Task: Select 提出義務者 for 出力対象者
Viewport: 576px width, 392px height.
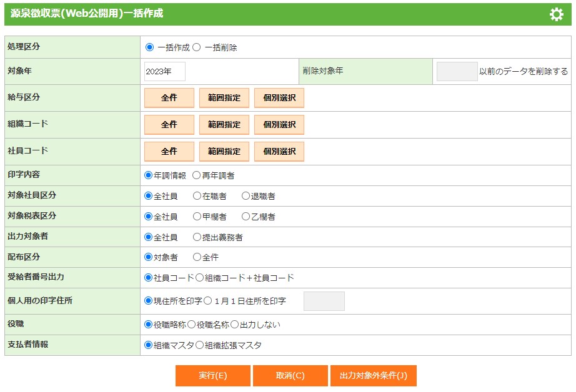Action: [197, 237]
